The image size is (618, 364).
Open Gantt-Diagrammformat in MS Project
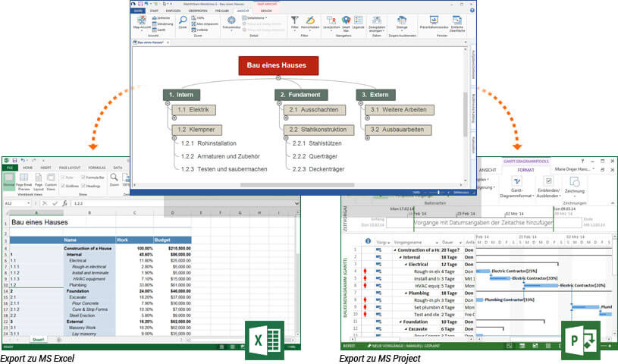[516, 187]
